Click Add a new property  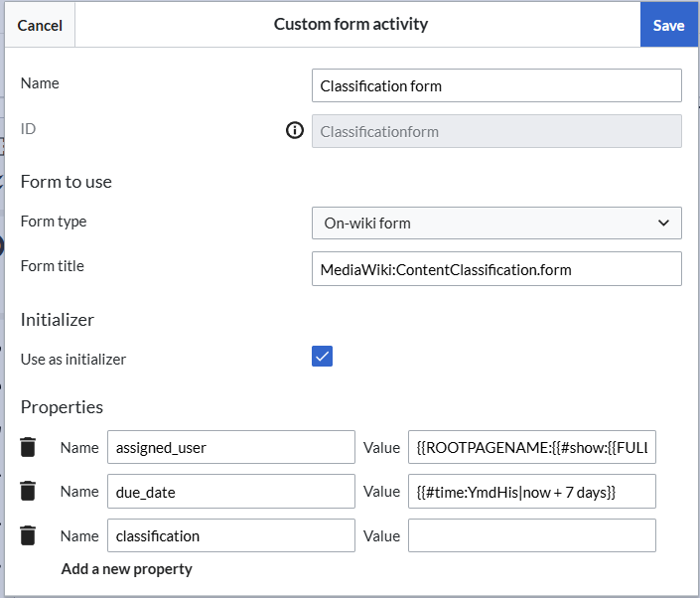coord(127,569)
